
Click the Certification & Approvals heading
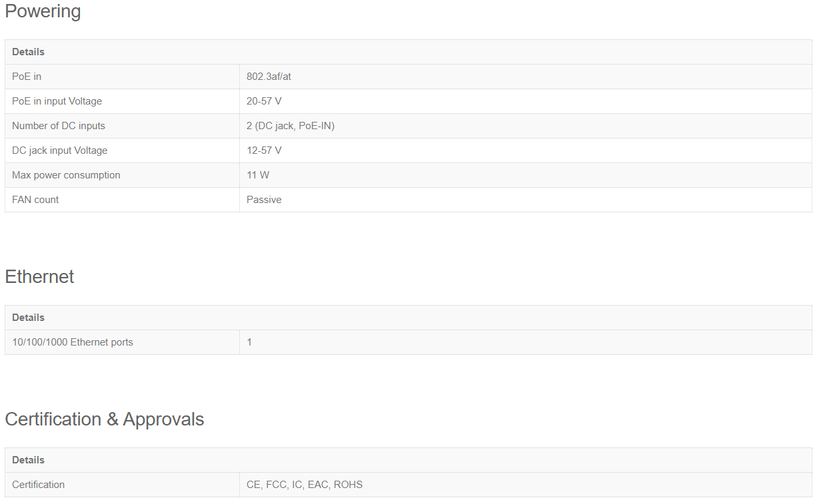[105, 419]
